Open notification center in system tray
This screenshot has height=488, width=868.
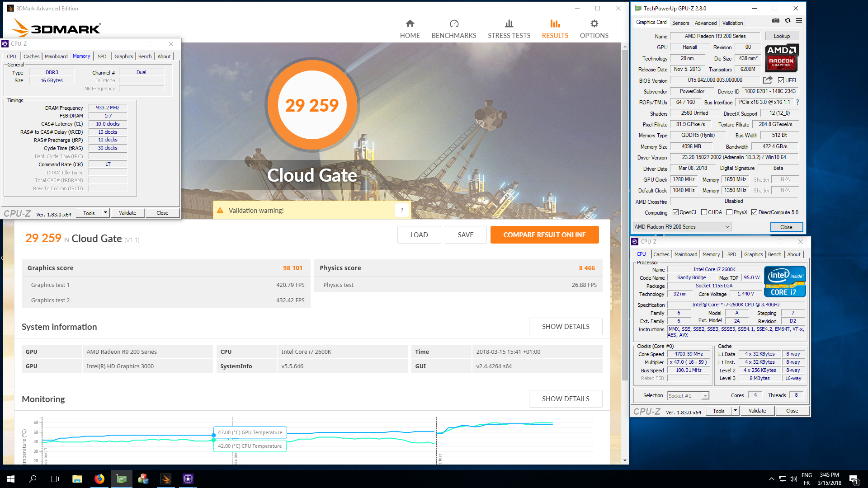[x=854, y=479]
